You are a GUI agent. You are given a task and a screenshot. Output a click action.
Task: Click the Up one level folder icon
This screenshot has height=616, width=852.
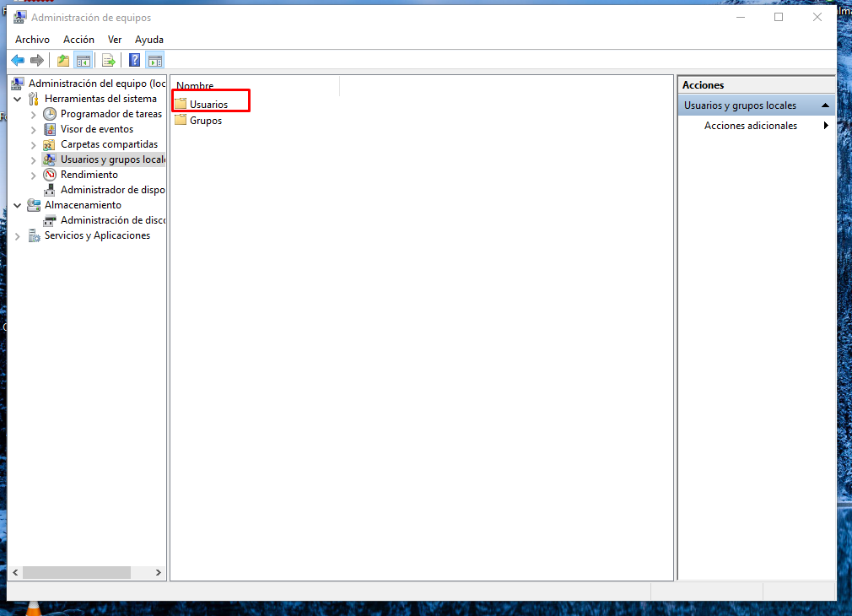click(63, 60)
